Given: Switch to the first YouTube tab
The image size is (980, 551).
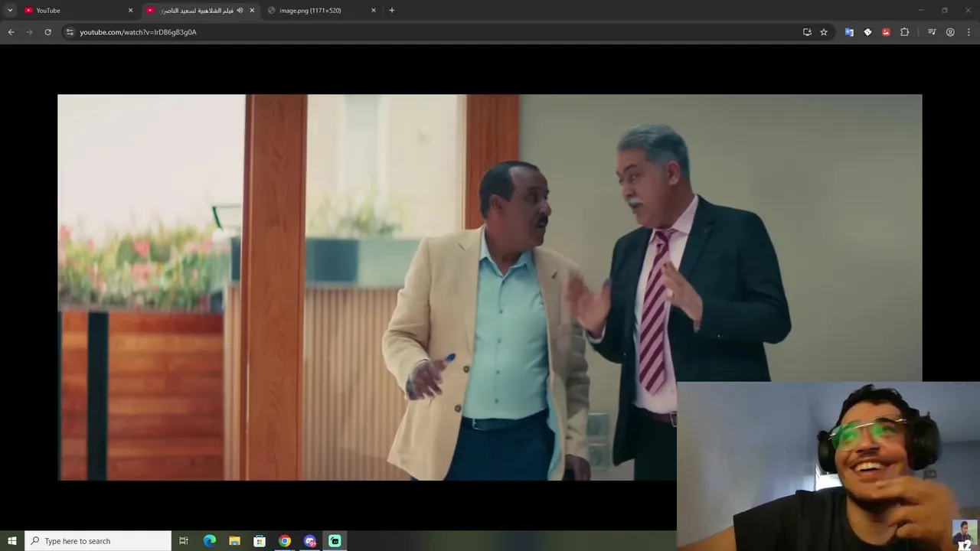Looking at the screenshot, I should coord(77,10).
